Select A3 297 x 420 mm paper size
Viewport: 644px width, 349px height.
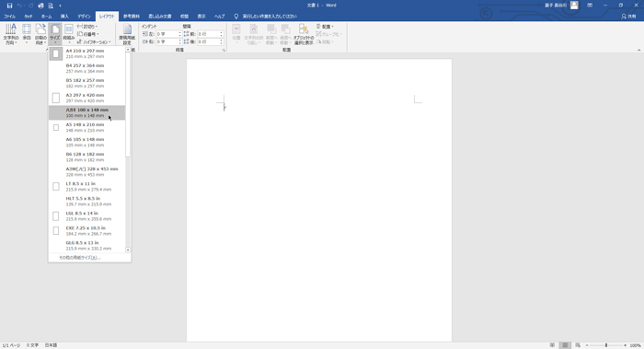point(86,98)
